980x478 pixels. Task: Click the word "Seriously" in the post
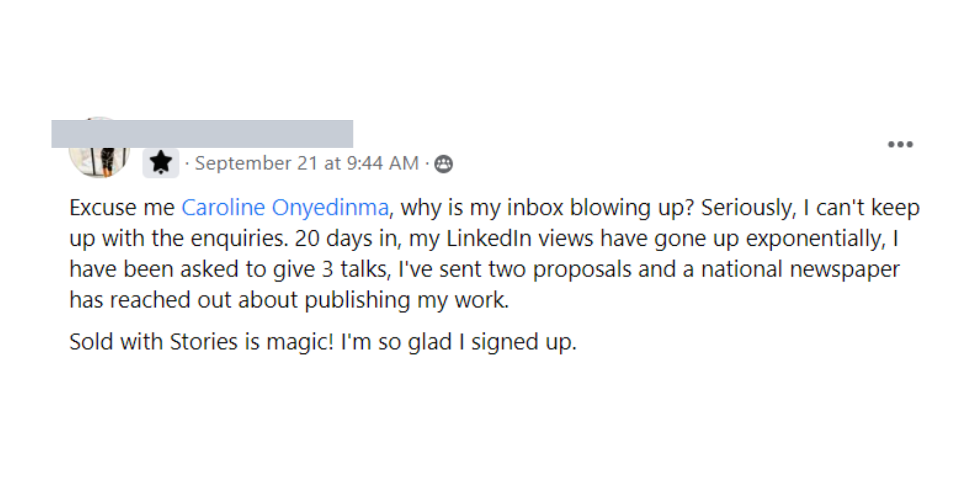[x=748, y=208]
